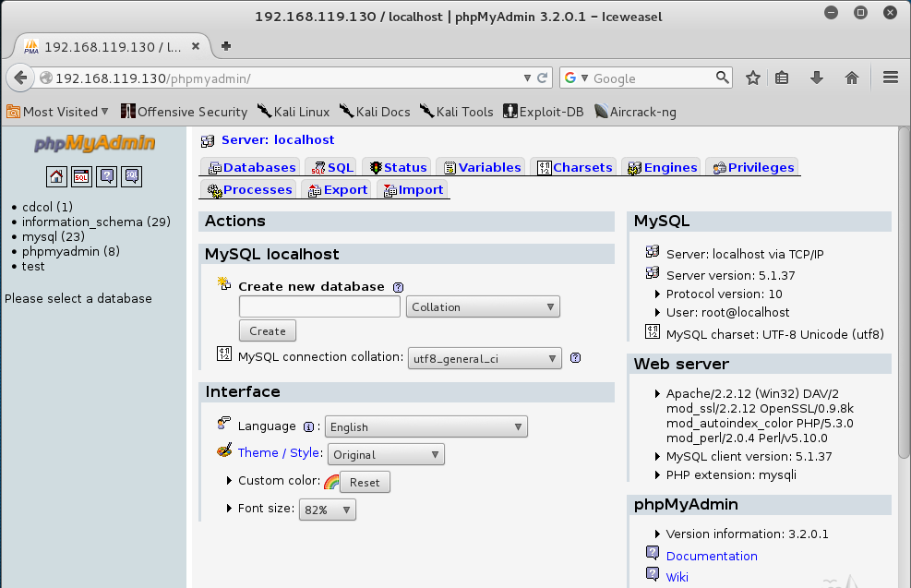Go back with the browser Back arrow

point(20,78)
